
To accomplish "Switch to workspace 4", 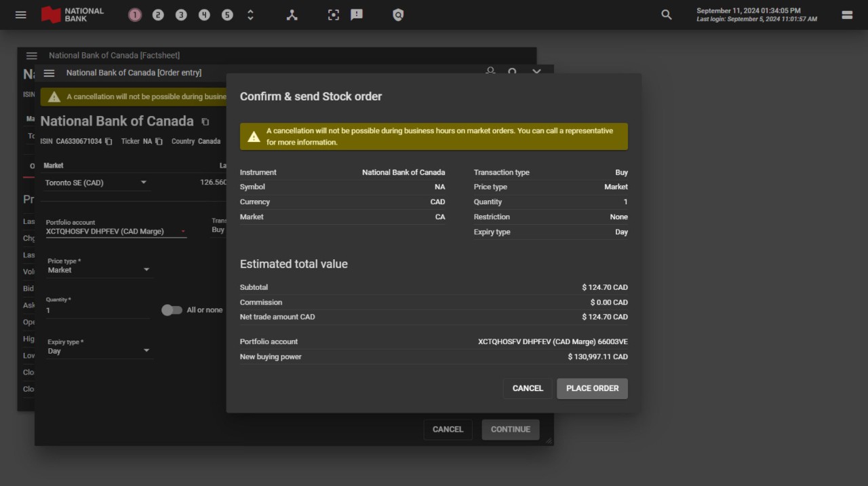I will (204, 15).
